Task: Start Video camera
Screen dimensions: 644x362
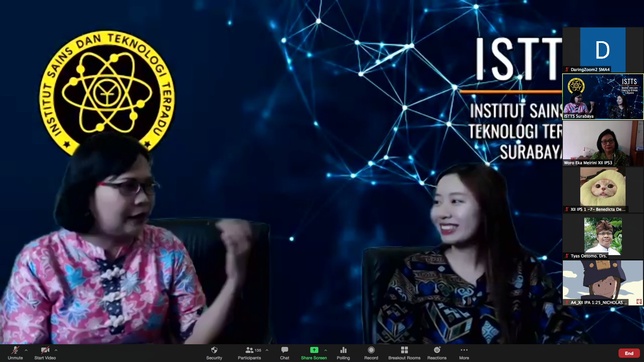Action: pos(45,353)
